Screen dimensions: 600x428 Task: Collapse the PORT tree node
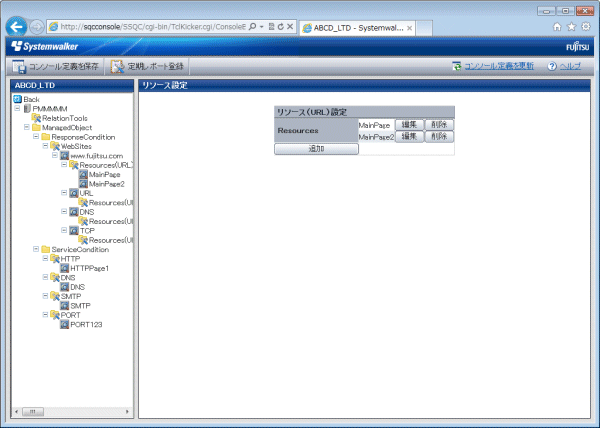click(45, 314)
